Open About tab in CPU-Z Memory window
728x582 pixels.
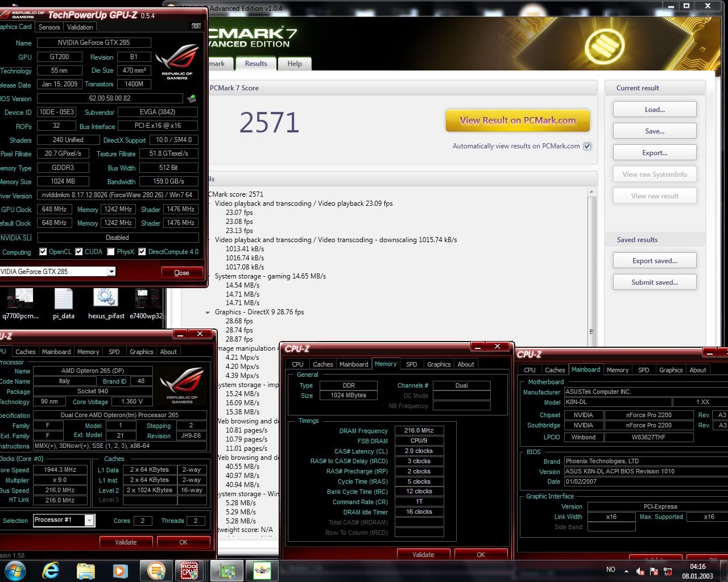pyautogui.click(x=466, y=364)
